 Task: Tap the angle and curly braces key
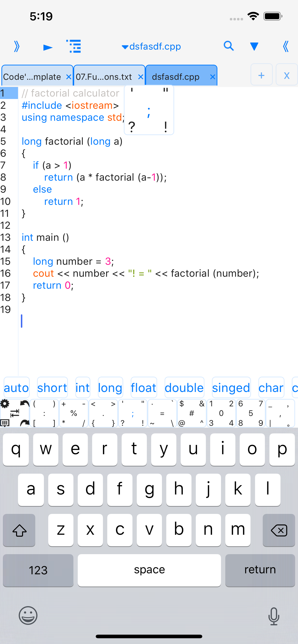pos(103,413)
